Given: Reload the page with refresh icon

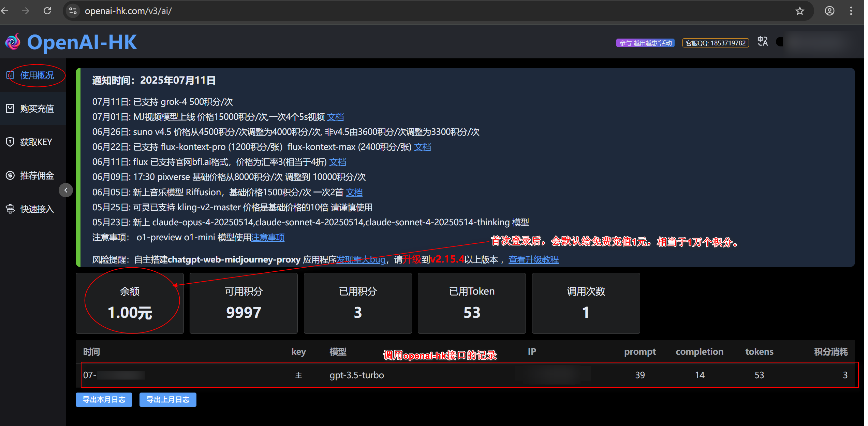Looking at the screenshot, I should click(47, 11).
